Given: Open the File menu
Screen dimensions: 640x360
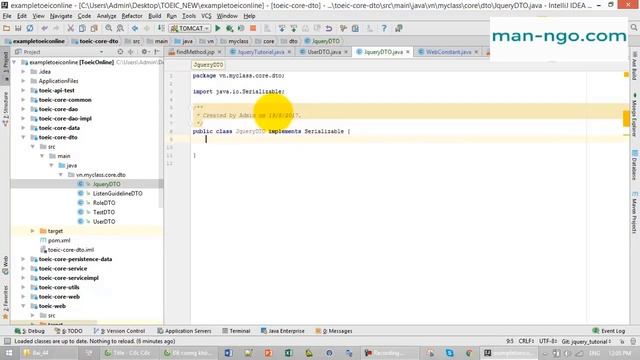Looking at the screenshot, I should (x=7, y=16).
